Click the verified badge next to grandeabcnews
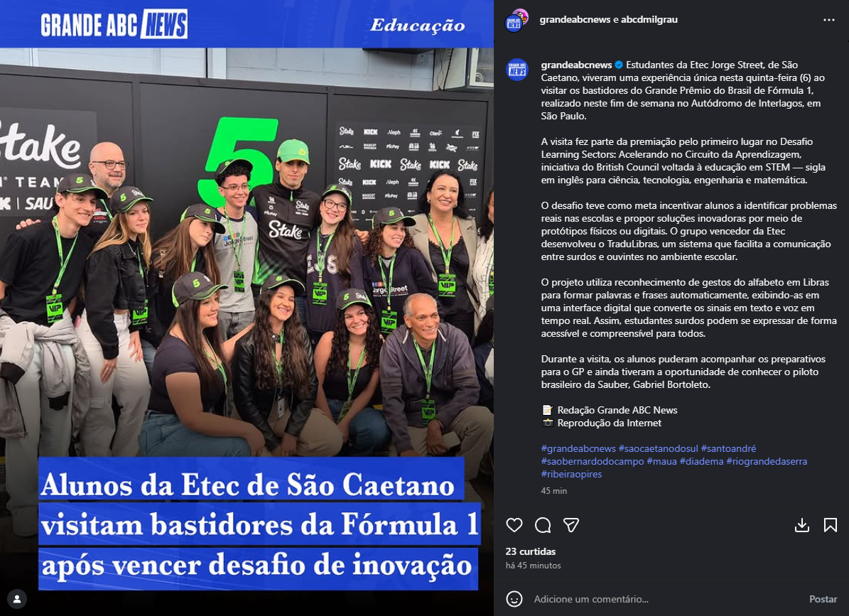This screenshot has width=849, height=616. tap(619, 65)
